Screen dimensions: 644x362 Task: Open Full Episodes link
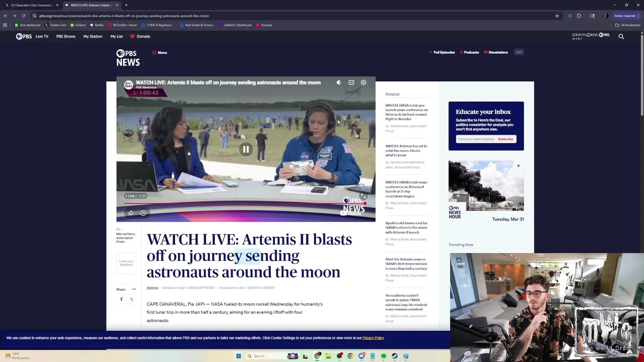coord(442,52)
